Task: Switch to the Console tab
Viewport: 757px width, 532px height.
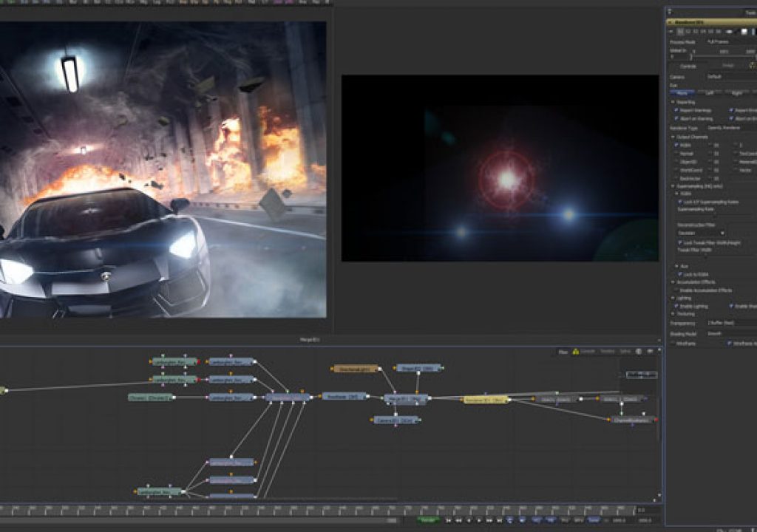Action: click(588, 352)
